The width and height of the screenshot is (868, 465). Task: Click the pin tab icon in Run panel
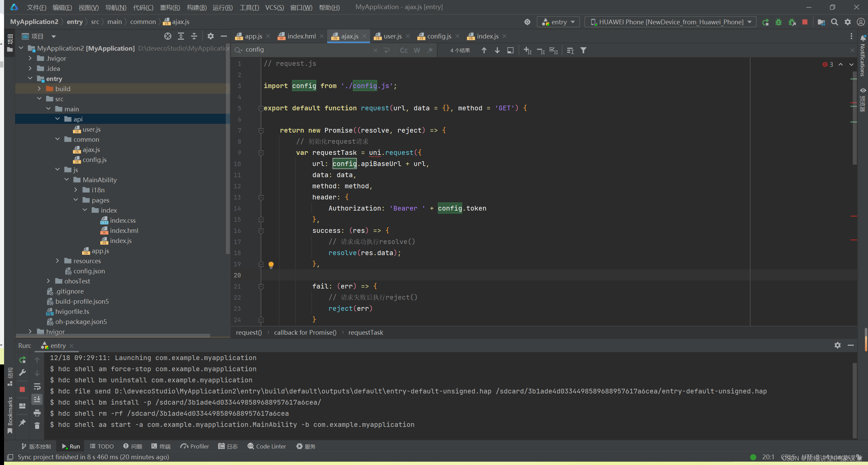pyautogui.click(x=23, y=422)
